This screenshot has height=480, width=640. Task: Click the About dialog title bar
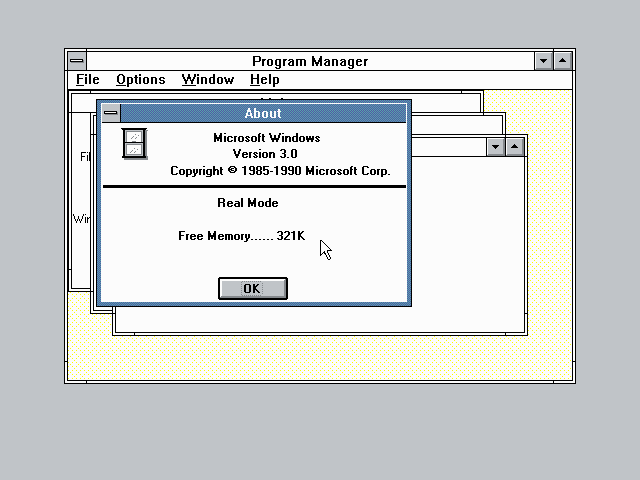[x=263, y=113]
